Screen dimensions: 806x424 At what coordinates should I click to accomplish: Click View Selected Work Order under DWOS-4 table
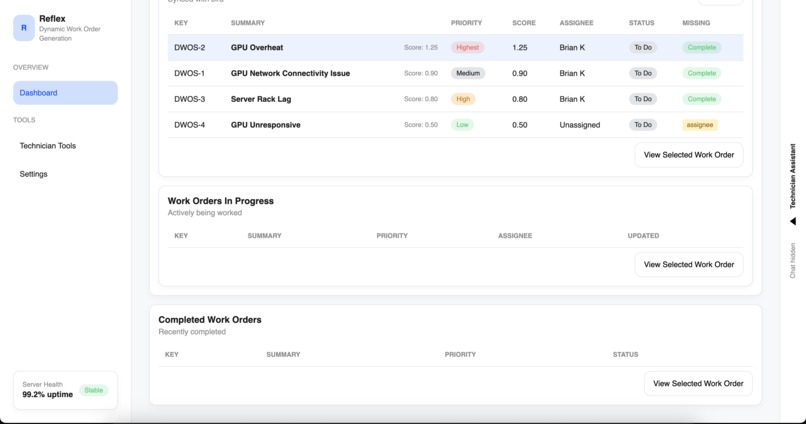click(x=689, y=155)
